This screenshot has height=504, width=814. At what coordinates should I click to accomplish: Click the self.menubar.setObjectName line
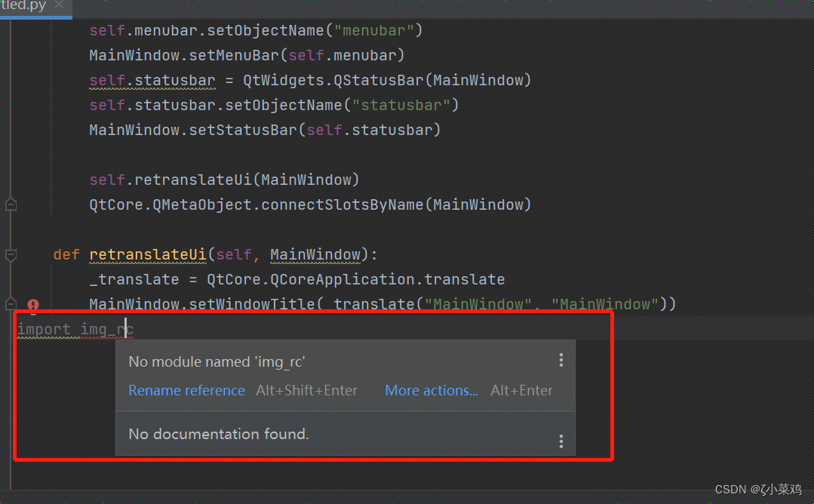pos(256,30)
